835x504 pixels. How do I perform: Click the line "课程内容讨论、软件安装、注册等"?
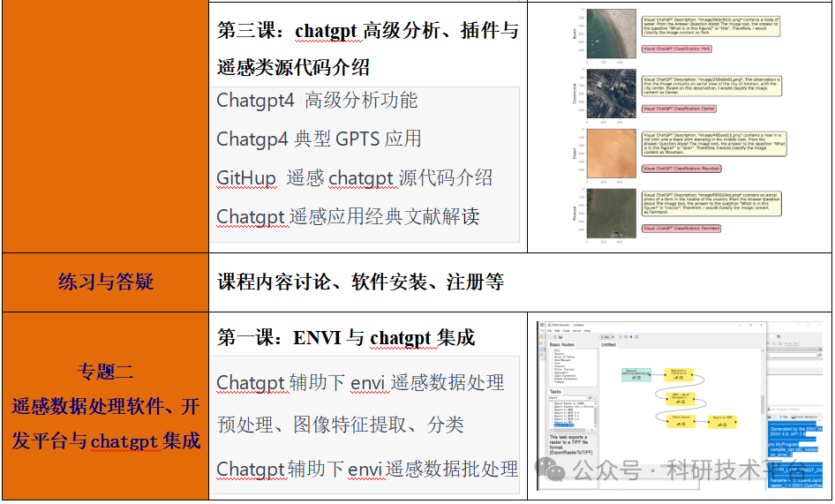click(x=360, y=282)
